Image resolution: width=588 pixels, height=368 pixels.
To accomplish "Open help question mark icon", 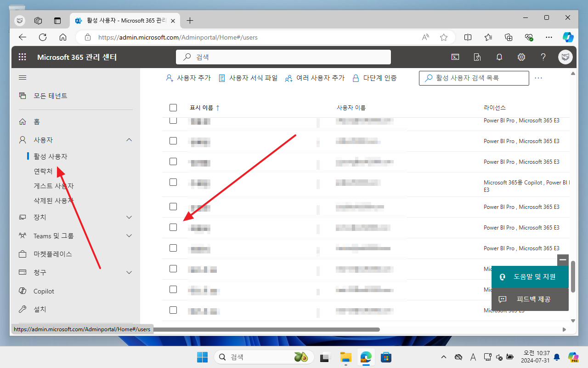I will click(543, 57).
